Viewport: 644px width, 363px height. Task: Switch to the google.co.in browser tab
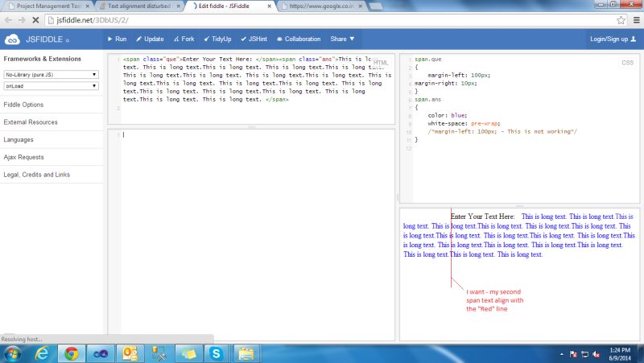320,6
